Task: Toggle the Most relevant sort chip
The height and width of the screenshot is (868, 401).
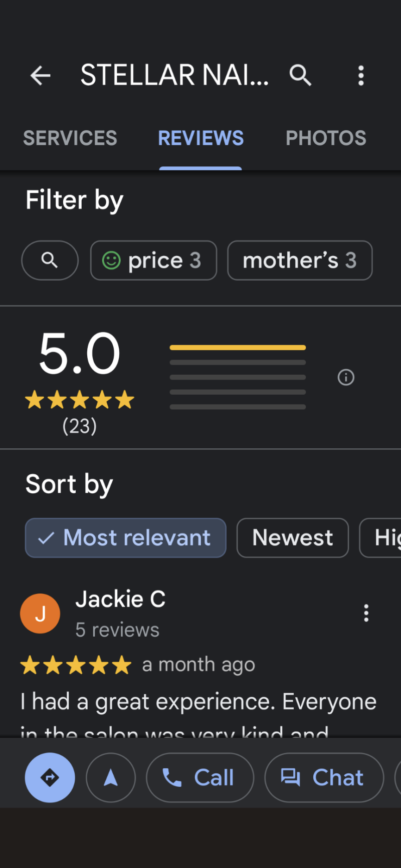Action: (x=125, y=538)
